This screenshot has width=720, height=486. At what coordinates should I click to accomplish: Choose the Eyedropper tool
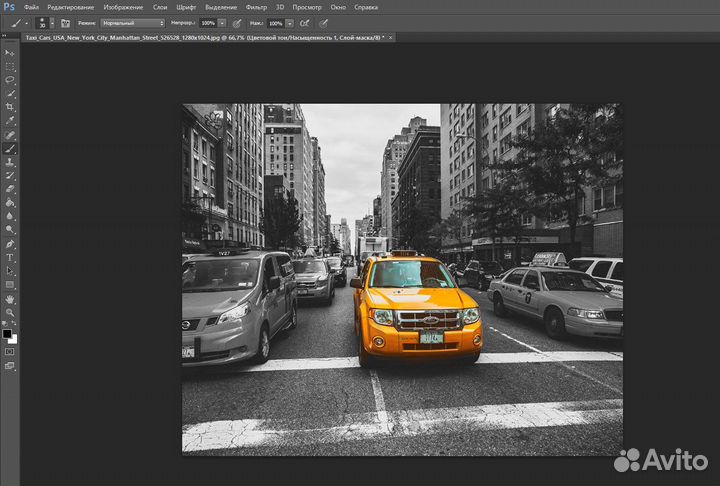(x=10, y=120)
